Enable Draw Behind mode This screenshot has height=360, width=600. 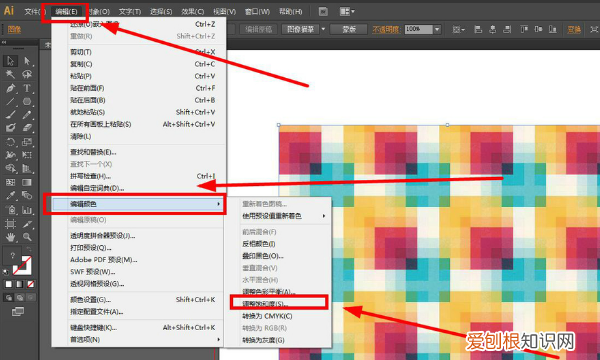point(20,297)
